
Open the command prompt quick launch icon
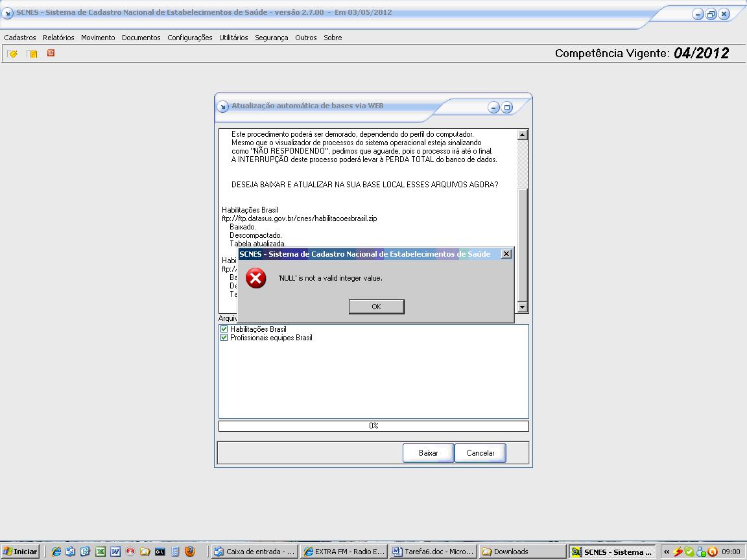(x=160, y=552)
